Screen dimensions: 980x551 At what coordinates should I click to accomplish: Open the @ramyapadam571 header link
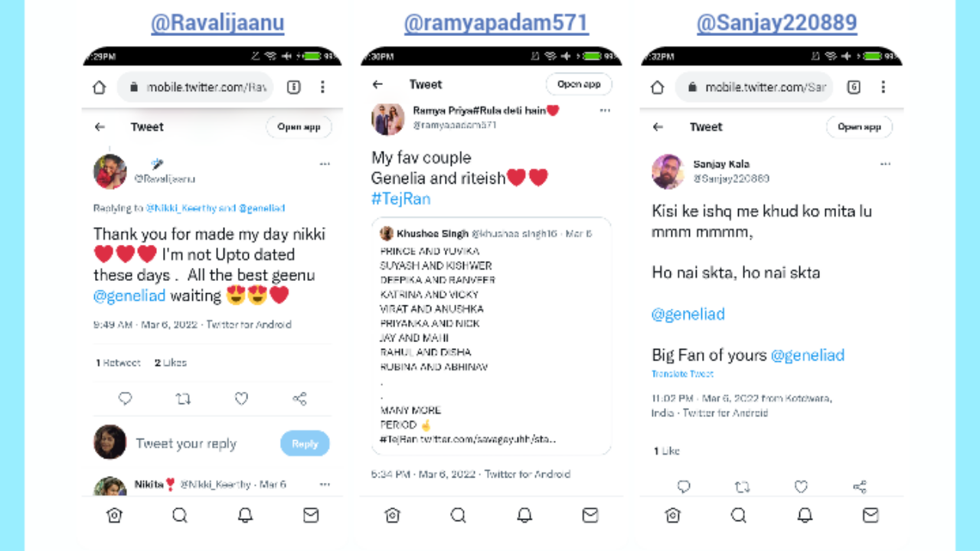pos(496,23)
